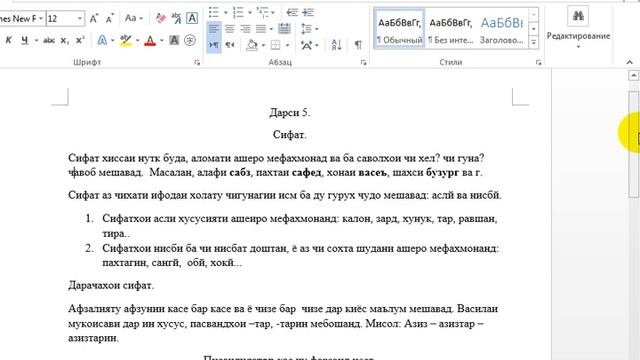Viewport: 640px width, 360px height.
Task: Open line spacing options
Action: point(306,29)
